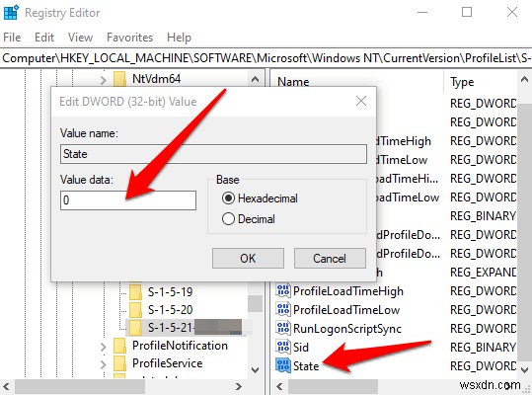Click the NtVdm64 folder icon
This screenshot has height=395, width=532.
[119, 79]
